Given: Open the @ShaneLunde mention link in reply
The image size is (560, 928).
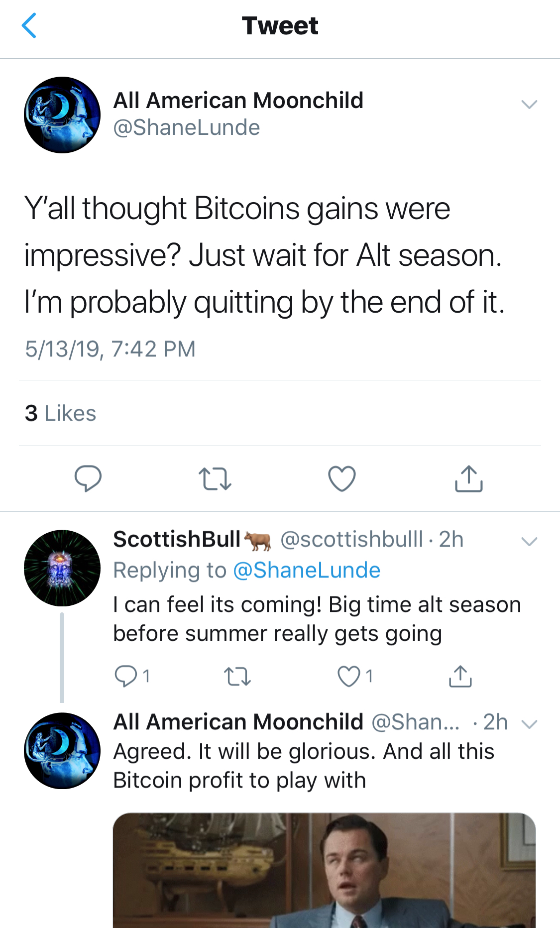Looking at the screenshot, I should 307,570.
